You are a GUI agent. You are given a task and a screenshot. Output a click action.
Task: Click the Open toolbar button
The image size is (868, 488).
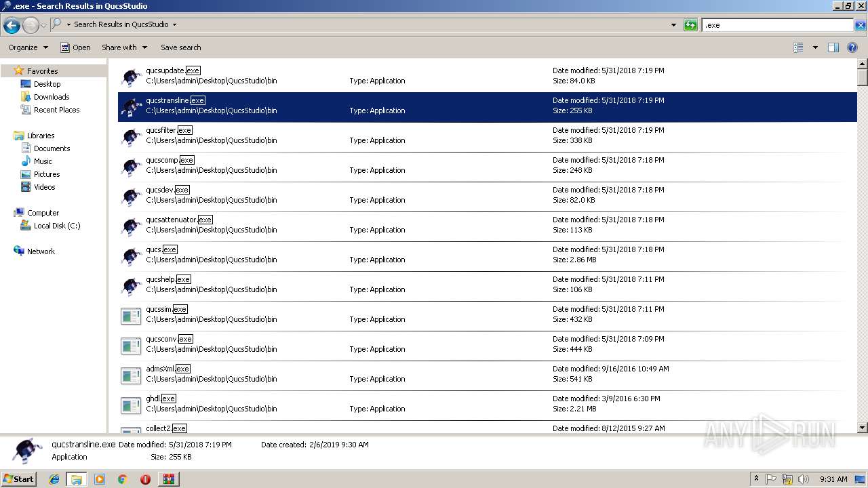pyautogui.click(x=75, y=47)
